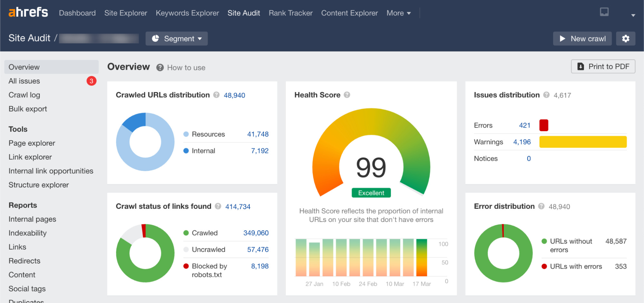Click help icon beside Health Score
Image resolution: width=644 pixels, height=303 pixels.
(347, 95)
